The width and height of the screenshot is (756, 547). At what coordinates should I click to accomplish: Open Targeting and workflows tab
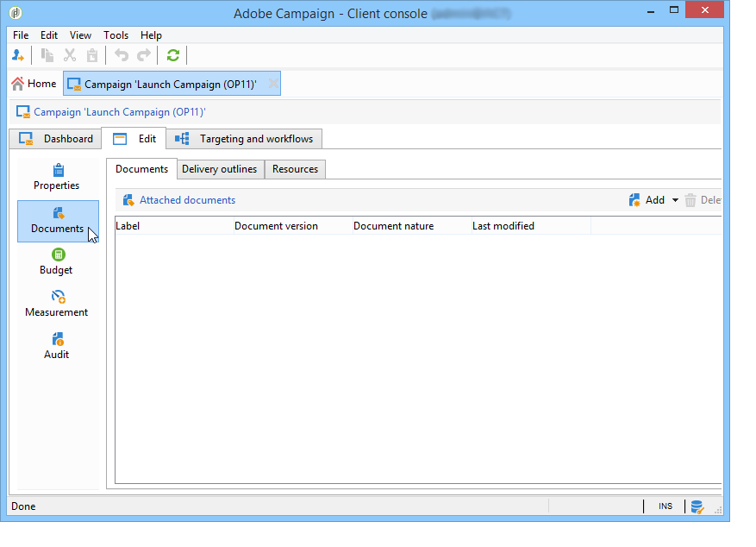click(x=244, y=139)
